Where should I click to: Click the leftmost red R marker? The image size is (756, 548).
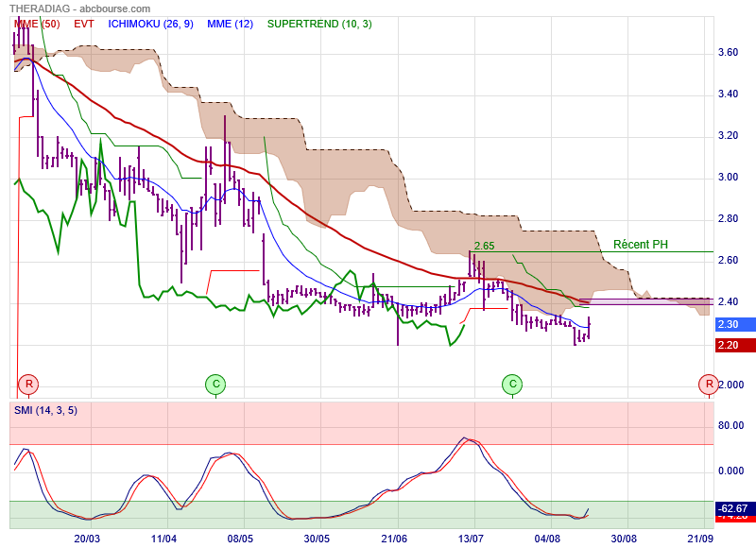pyautogui.click(x=29, y=384)
